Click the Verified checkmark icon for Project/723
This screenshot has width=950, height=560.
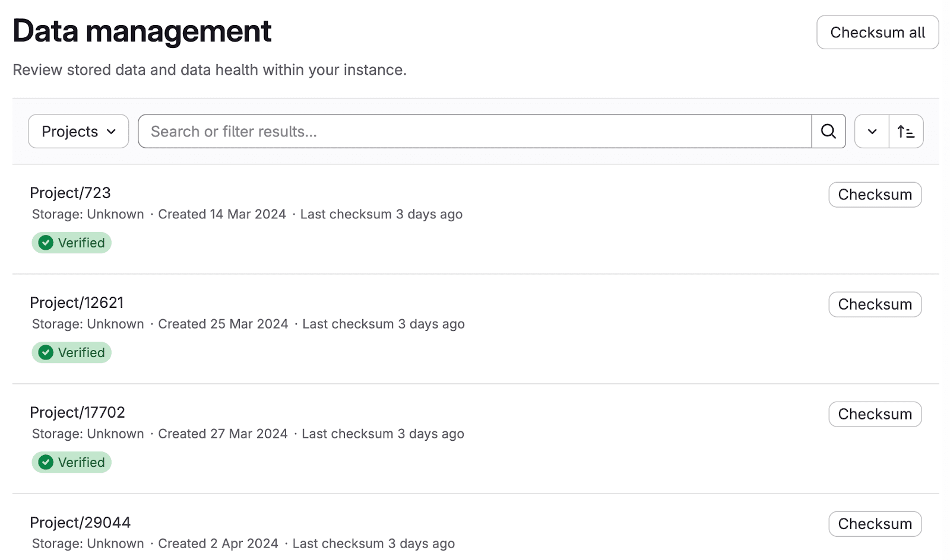[x=46, y=243]
